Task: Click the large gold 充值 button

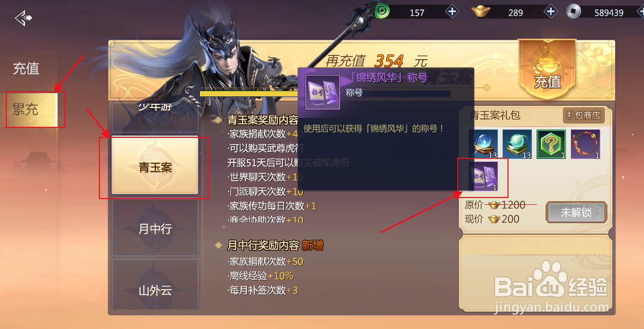Action: coord(547,70)
